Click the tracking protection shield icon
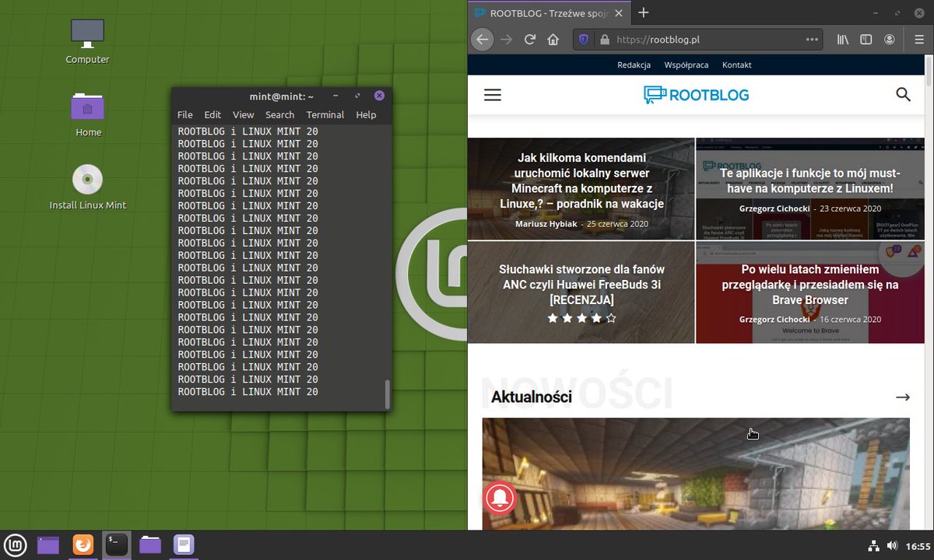934x560 pixels. click(x=583, y=40)
